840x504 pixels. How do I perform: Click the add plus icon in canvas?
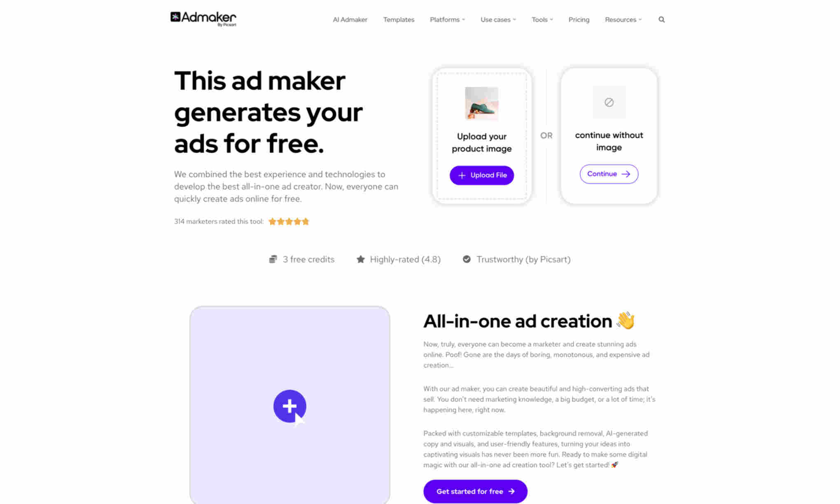289,406
